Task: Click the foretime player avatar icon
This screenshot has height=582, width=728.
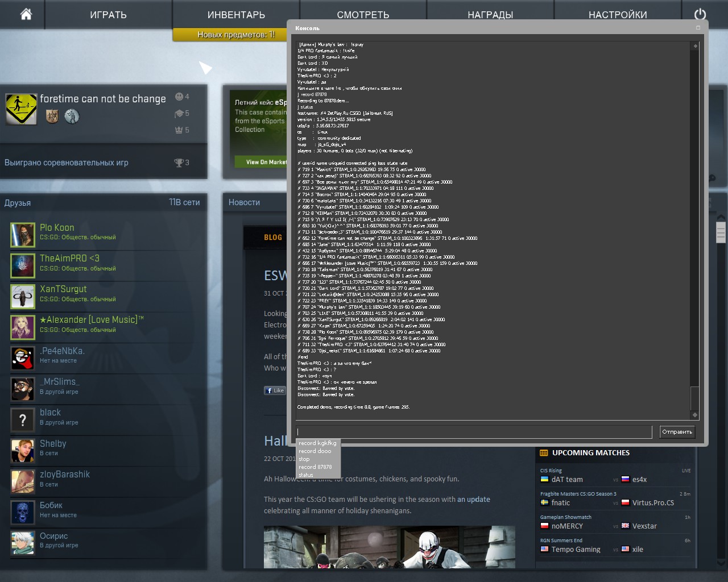Action: [x=21, y=109]
